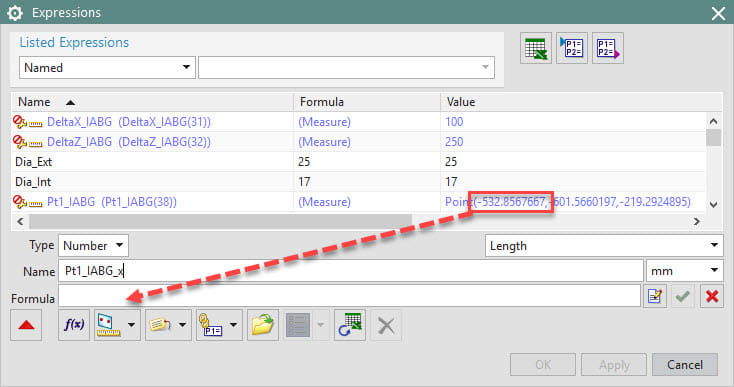Open the extended text entry editor icon
This screenshot has height=387, width=734.
point(655,296)
